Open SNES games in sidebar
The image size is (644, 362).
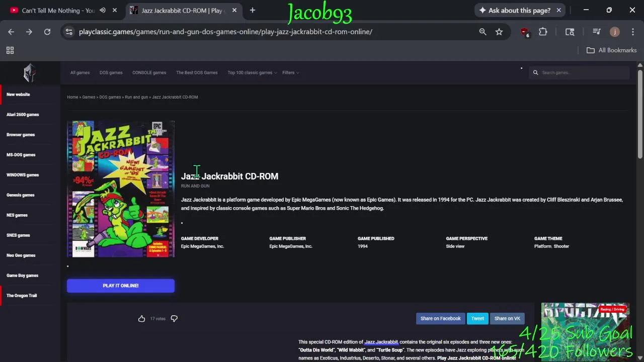coord(18,235)
